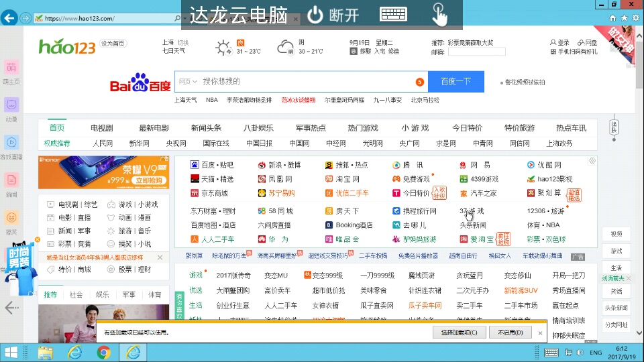Open the 手机扫码有好礼 link

pyautogui.click(x=574, y=52)
